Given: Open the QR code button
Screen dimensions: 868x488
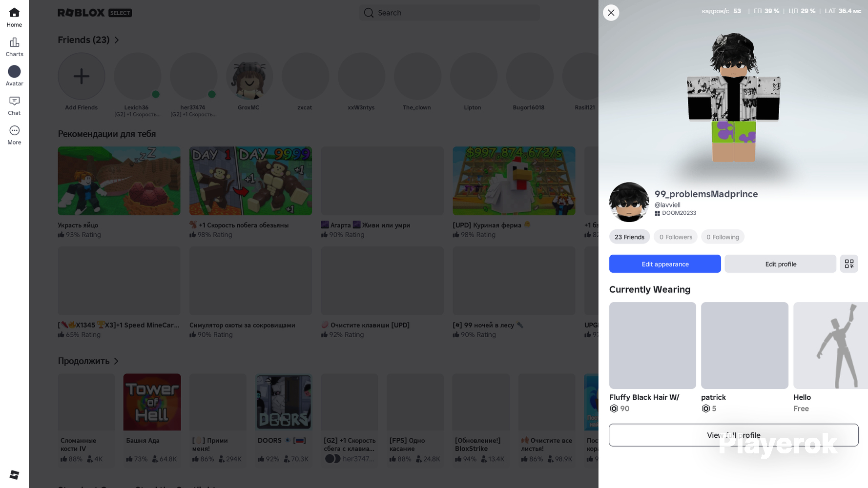Looking at the screenshot, I should click(x=849, y=264).
